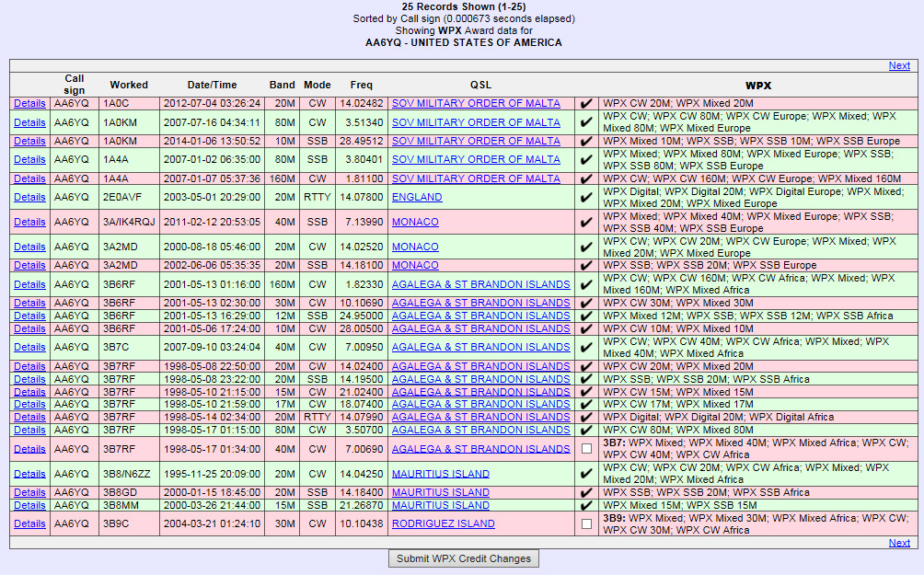Open the ENGLAND QSL entity link

pyautogui.click(x=417, y=198)
